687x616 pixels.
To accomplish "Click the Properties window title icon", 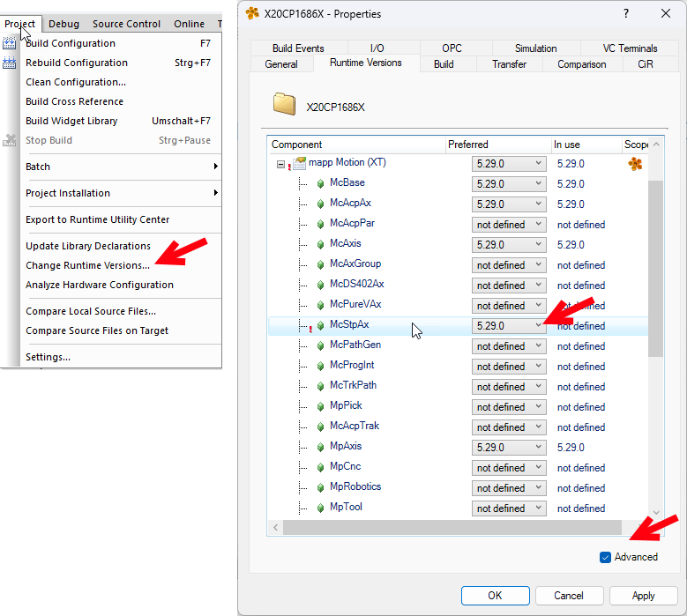I will pyautogui.click(x=252, y=13).
